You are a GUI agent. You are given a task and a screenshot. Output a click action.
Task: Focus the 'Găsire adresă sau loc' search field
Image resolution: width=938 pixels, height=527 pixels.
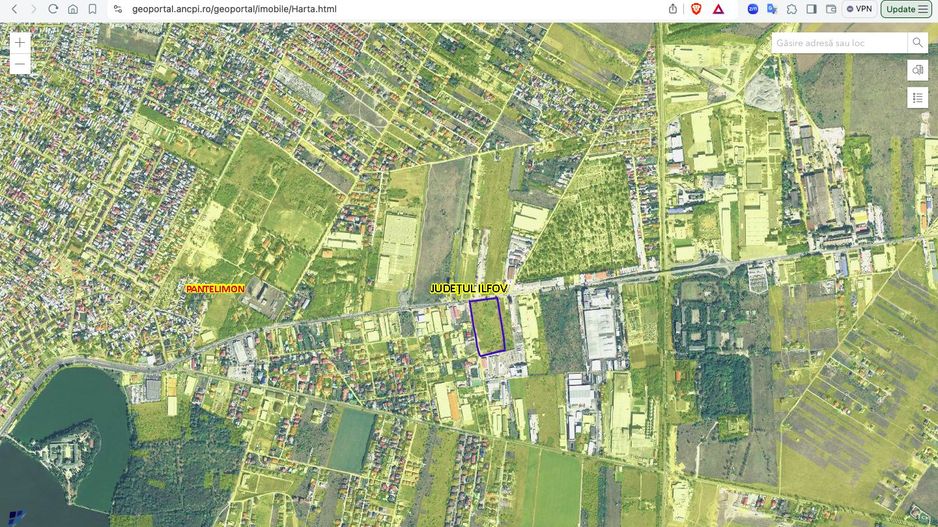839,43
